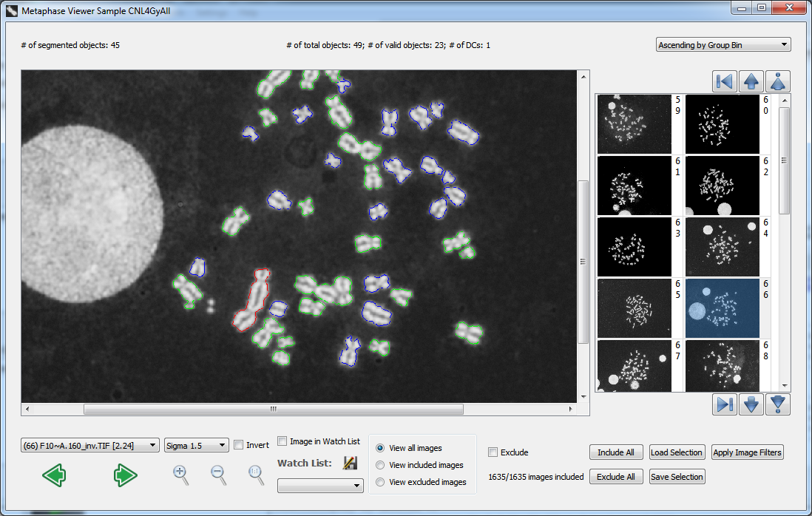Click the Save Selection button
This screenshot has width=812, height=516.
676,477
